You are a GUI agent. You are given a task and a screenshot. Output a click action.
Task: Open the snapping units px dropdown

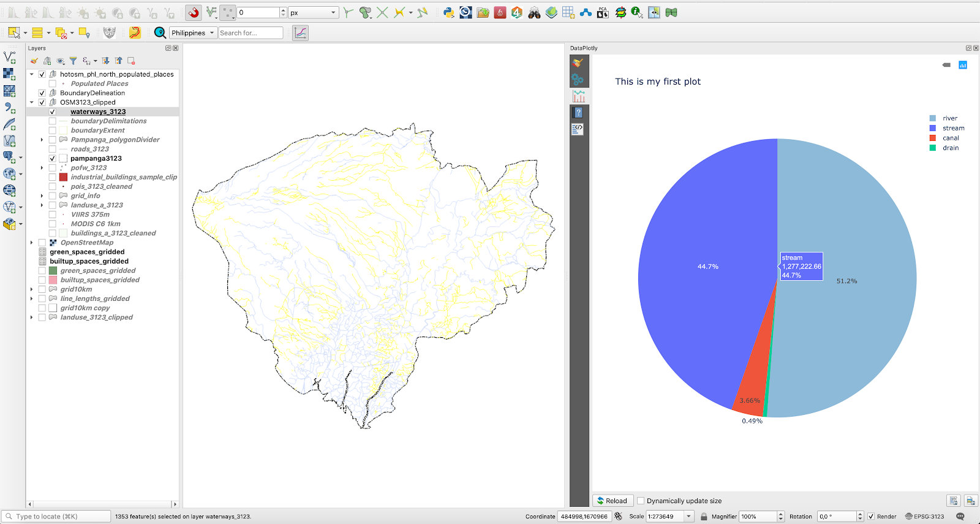pos(313,13)
